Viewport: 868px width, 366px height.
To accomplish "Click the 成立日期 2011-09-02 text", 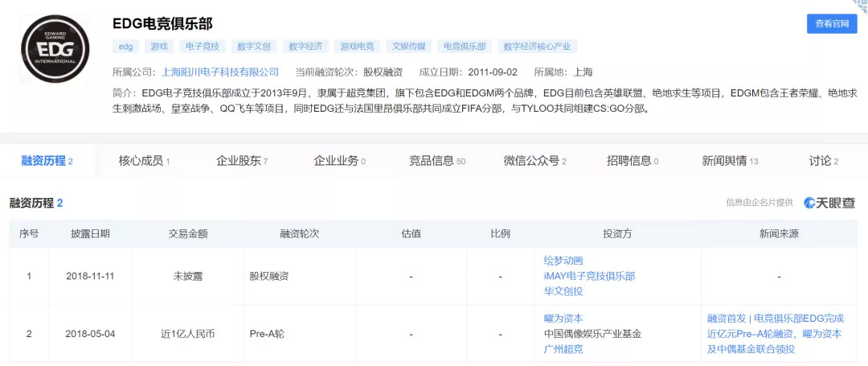I will pos(469,72).
